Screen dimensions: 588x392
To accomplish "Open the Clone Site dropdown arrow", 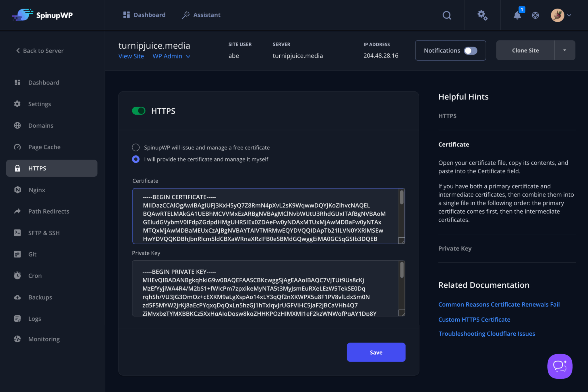I will (564, 50).
